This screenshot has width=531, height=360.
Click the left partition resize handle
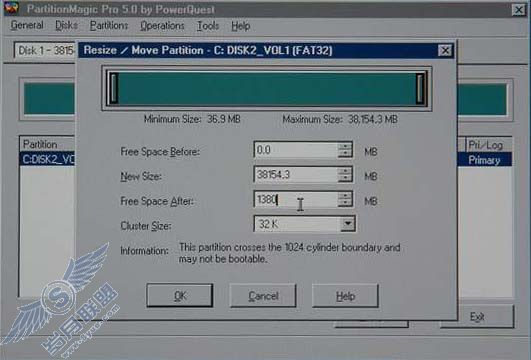[114, 88]
